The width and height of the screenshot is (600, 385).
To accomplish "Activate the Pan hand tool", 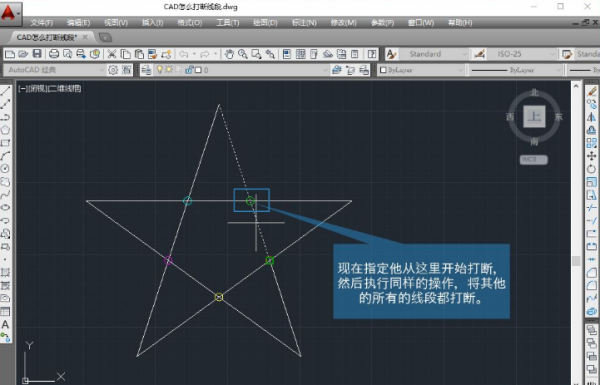I will (x=229, y=54).
